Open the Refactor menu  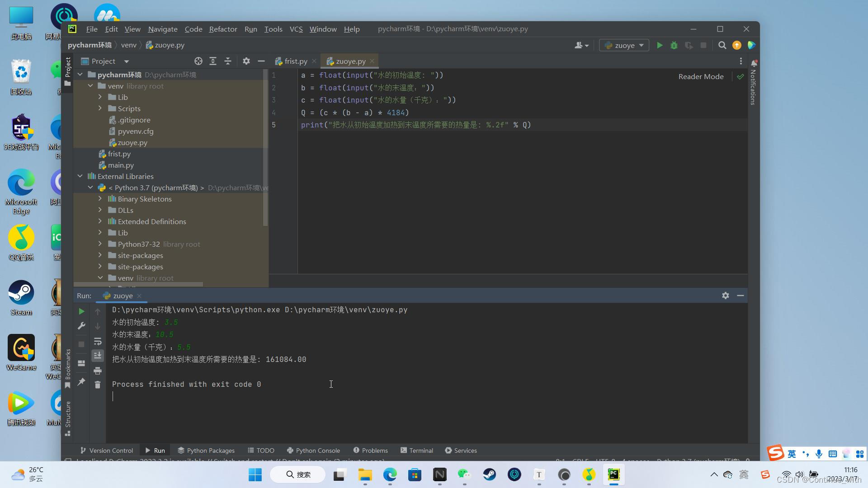point(223,29)
